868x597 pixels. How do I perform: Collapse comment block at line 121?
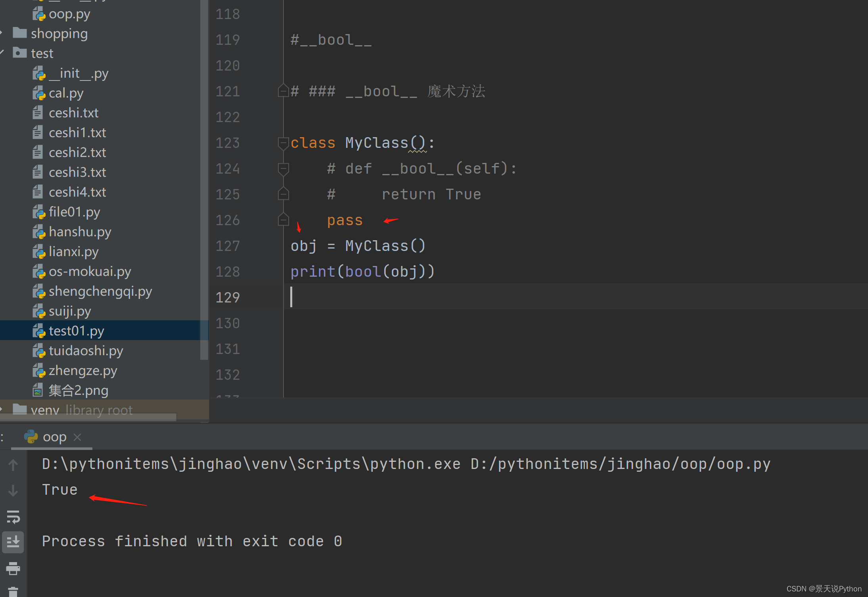[x=283, y=91]
